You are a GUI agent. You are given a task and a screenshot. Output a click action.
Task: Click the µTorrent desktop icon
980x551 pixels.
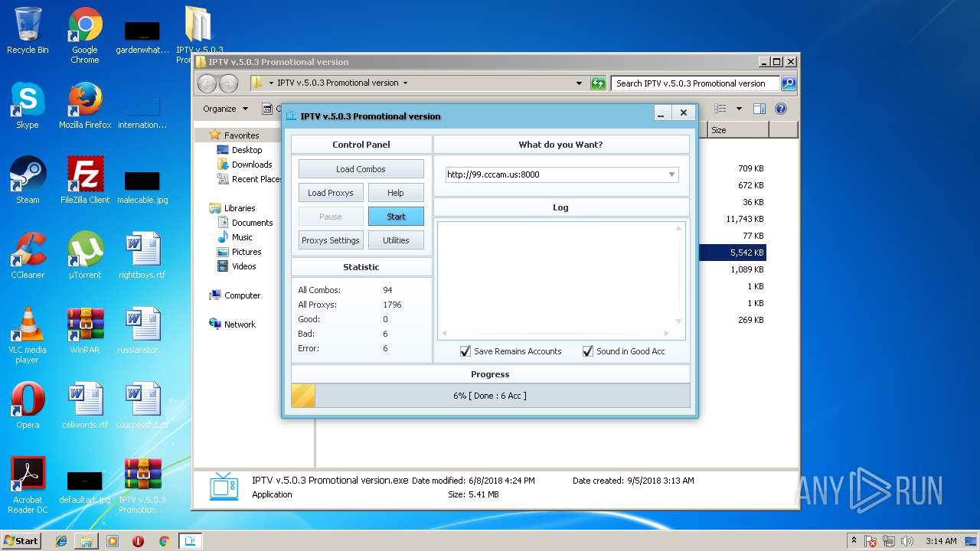coord(85,256)
